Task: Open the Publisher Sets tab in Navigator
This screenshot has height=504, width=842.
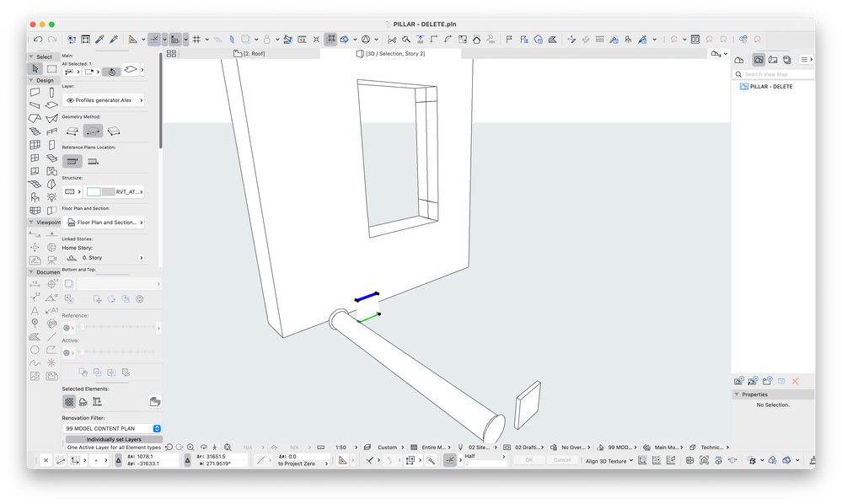Action: click(787, 60)
